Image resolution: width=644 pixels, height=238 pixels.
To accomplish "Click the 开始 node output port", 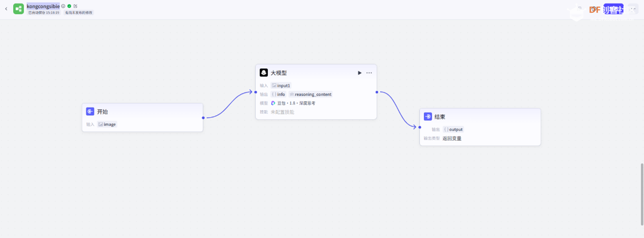I will click(x=203, y=118).
